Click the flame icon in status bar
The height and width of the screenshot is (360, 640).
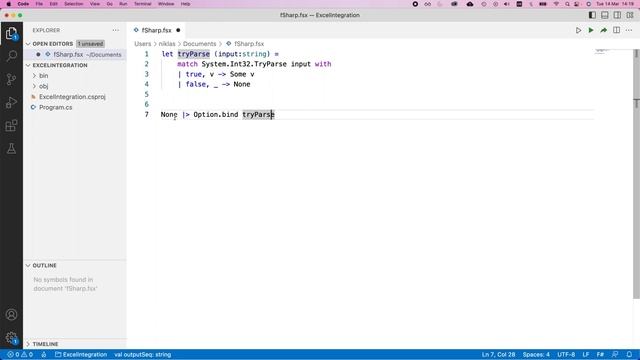pos(44,354)
